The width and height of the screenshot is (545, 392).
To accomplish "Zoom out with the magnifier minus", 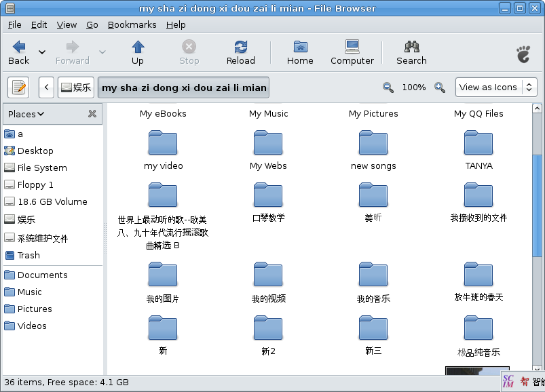I will click(x=388, y=87).
